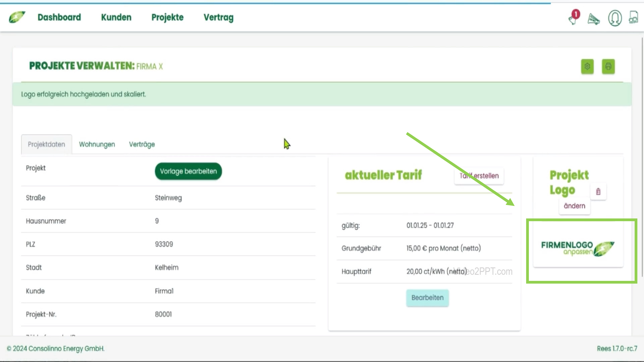Click Bearbeiten under the current tariff
Viewport: 644px width, 362px height.
point(427,298)
